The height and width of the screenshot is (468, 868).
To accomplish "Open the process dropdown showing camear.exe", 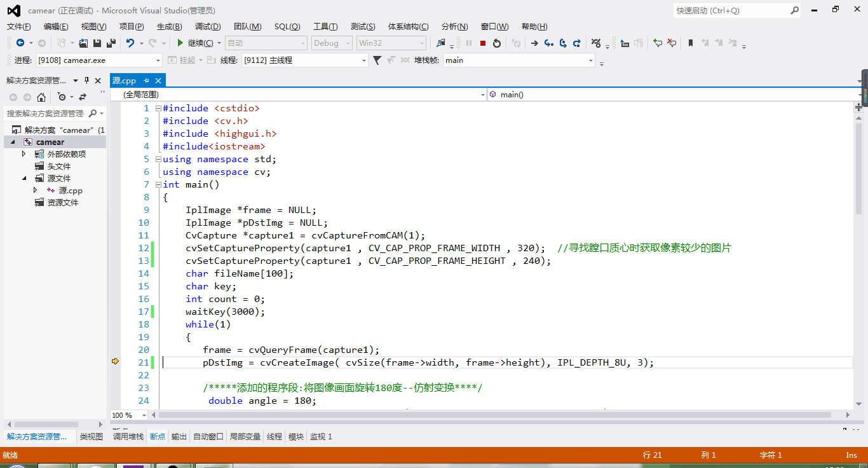I will coord(158,60).
